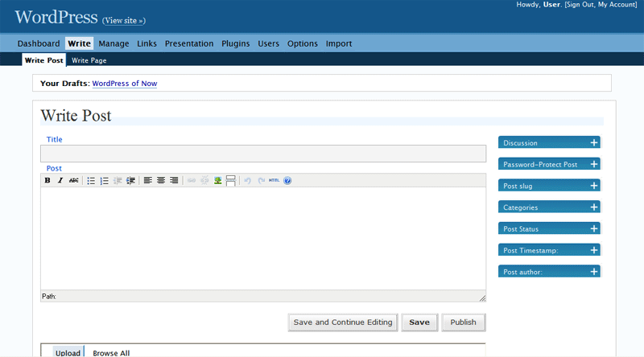Insert a numbered list
Viewport: 644px width, 357px height.
104,181
